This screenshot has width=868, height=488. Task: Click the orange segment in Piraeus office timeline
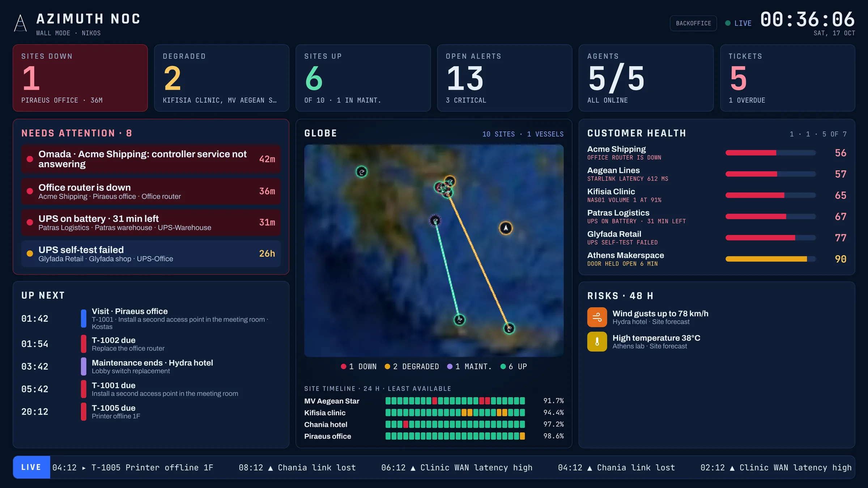pyautogui.click(x=522, y=436)
